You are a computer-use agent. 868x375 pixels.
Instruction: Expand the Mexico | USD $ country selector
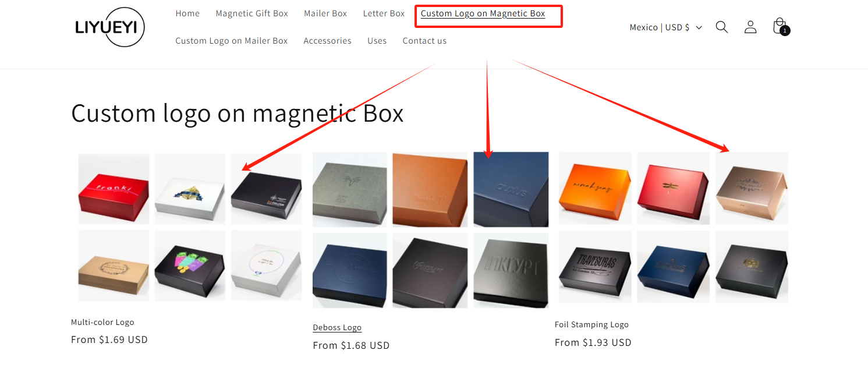(x=666, y=27)
